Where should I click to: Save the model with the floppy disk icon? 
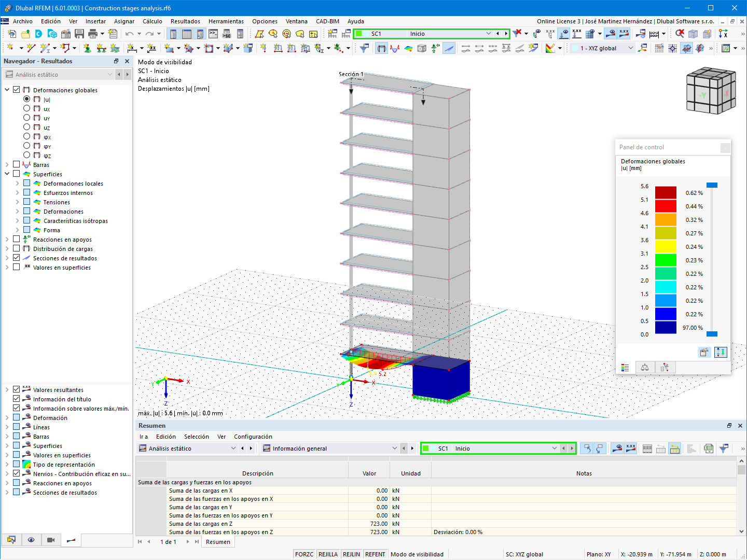(x=79, y=34)
